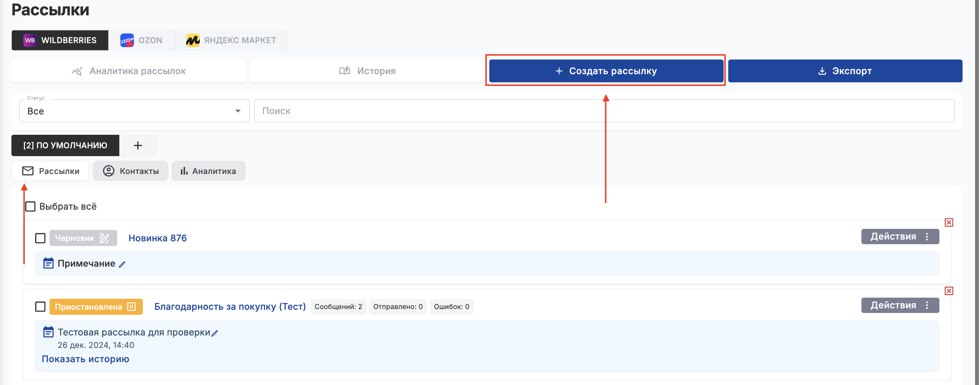Click note icon beside Тестовая рассылка
The width and height of the screenshot is (980, 385).
(48, 332)
